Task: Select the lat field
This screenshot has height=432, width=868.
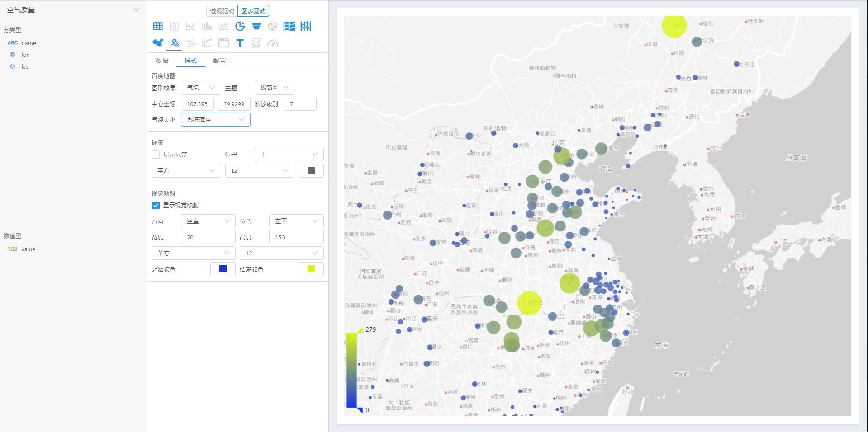Action: point(24,66)
